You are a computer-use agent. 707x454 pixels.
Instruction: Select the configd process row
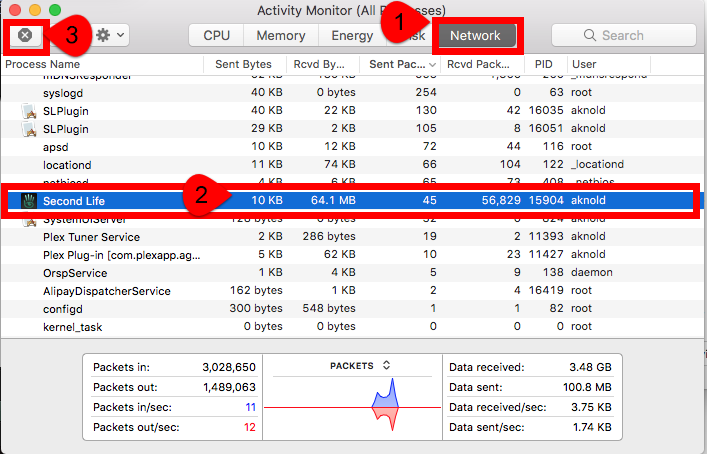pos(352,309)
